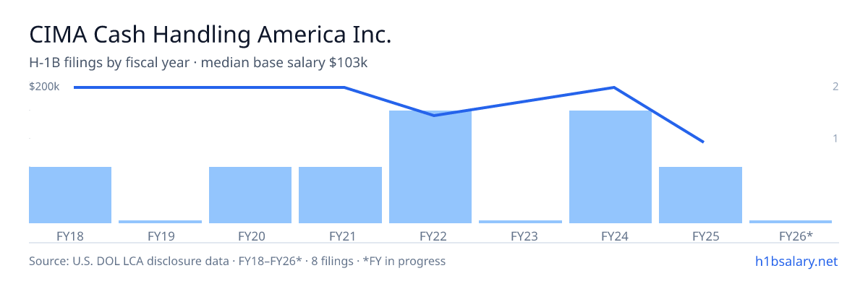Click the salary line endpoint at FY25
The image size is (868, 289).
pos(704,142)
